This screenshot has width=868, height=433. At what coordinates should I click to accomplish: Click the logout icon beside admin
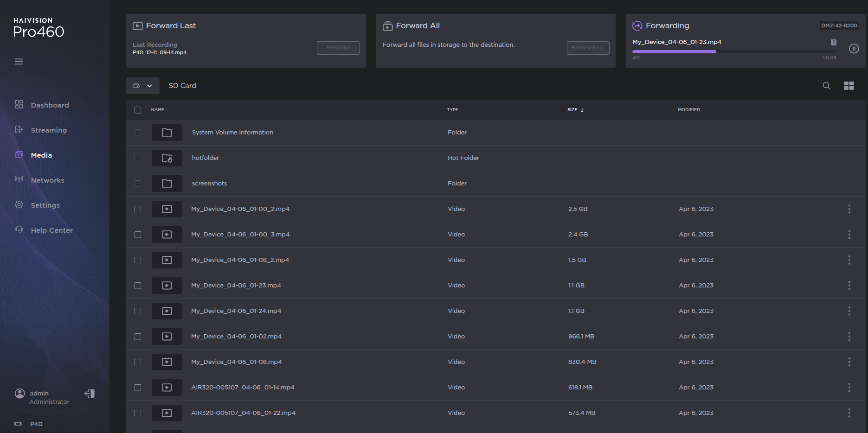[90, 394]
